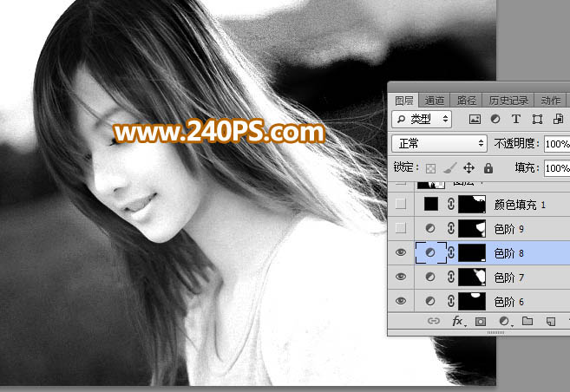Click the panel resize grip handle
The image size is (570, 392).
pyautogui.click(x=495, y=332)
